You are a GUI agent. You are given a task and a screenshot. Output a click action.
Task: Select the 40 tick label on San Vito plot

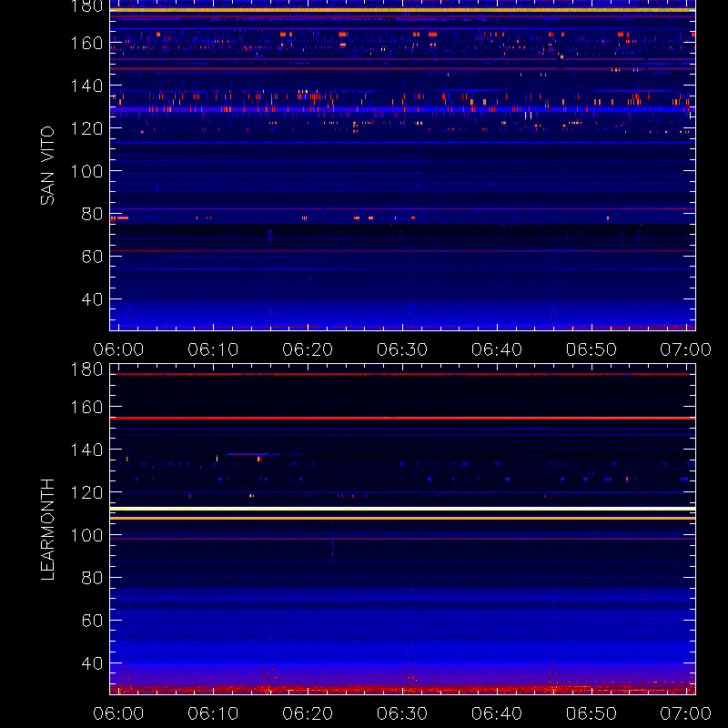(92, 299)
